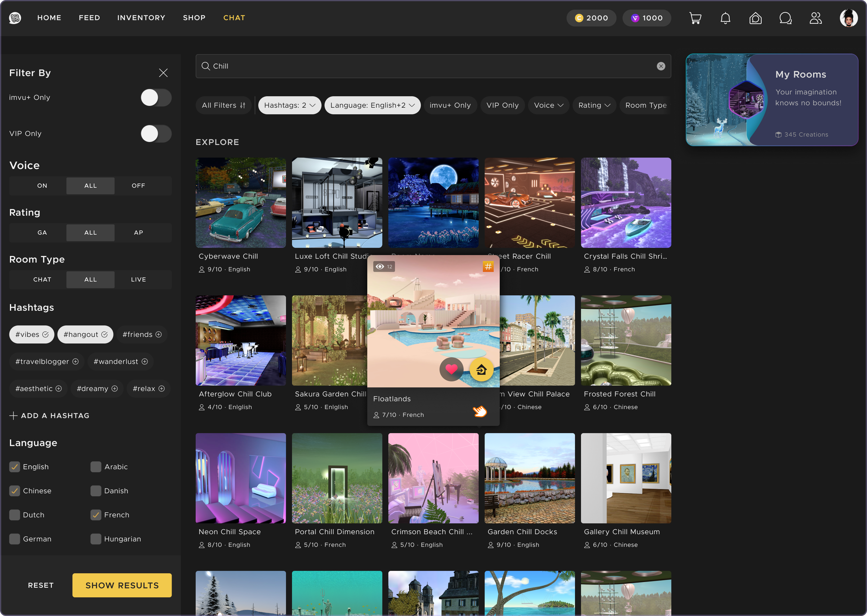Viewport: 867px width, 616px height.
Task: Open the INVENTORY menu item
Action: [141, 18]
